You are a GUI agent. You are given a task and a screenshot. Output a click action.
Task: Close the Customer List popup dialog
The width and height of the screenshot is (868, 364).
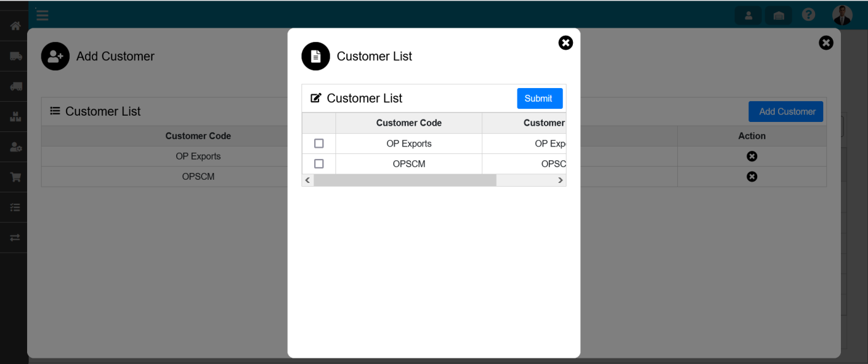pos(565,43)
